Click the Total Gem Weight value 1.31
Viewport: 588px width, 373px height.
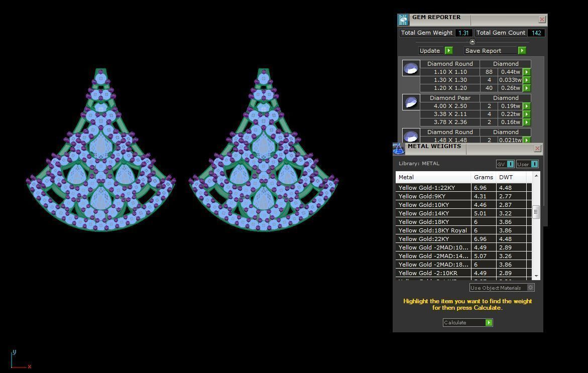463,33
